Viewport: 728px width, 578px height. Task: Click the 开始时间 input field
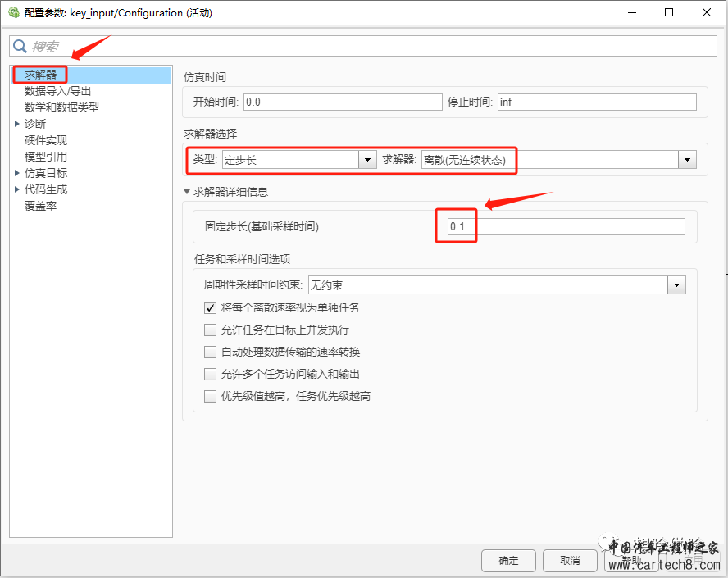tap(343, 102)
